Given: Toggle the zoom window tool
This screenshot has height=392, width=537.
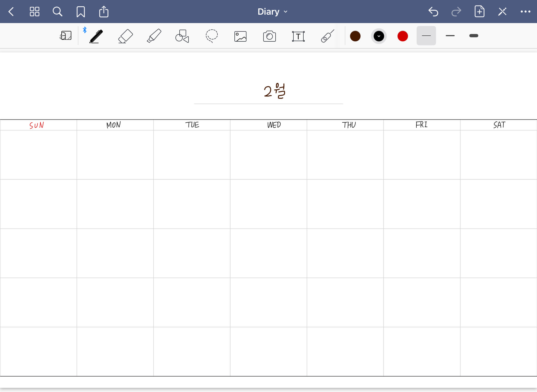Looking at the screenshot, I should tap(66, 36).
